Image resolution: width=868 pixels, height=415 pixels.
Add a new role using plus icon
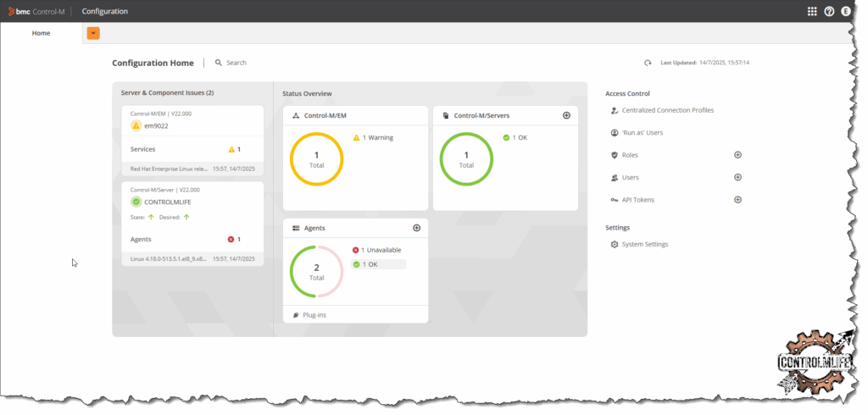(x=737, y=155)
